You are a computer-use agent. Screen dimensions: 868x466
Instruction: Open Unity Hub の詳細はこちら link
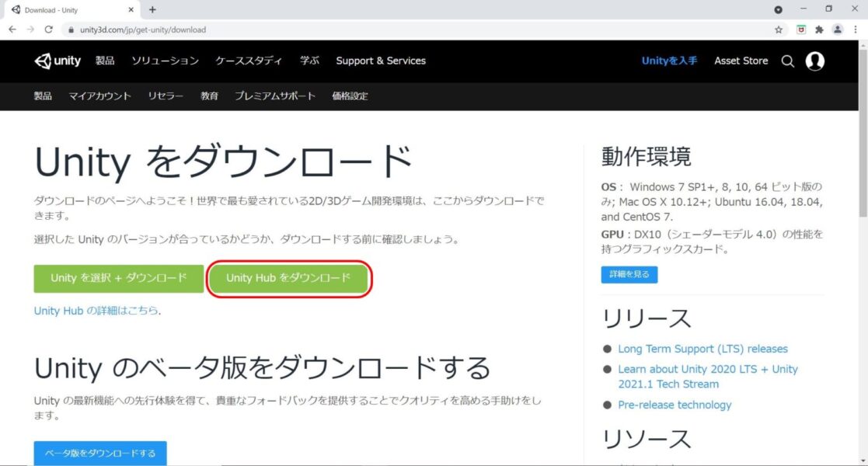[96, 311]
